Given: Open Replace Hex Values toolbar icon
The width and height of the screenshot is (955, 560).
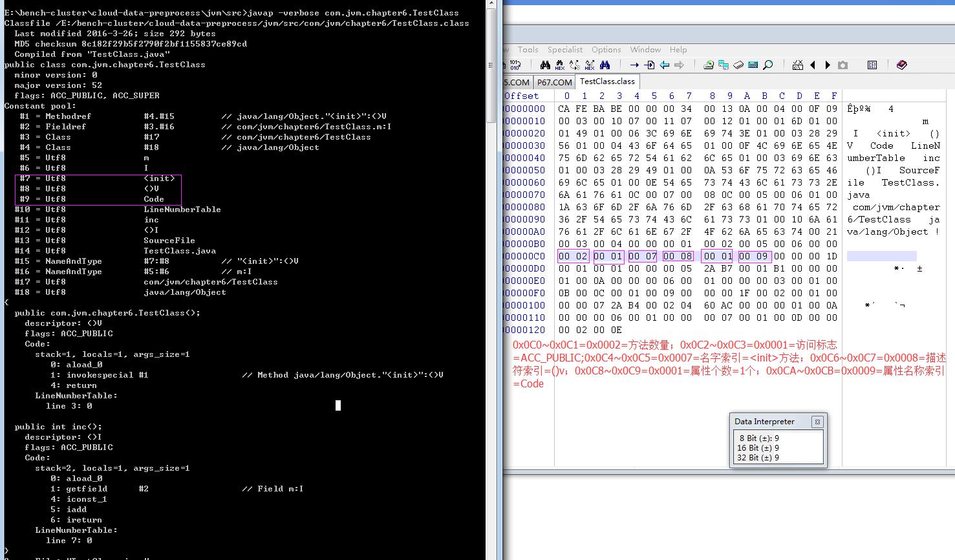Looking at the screenshot, I should click(590, 65).
